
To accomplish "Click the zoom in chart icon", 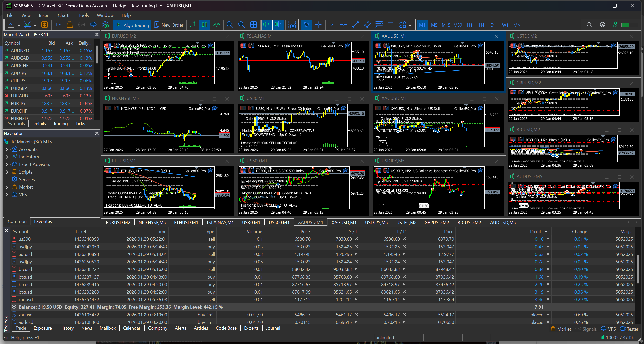I will [x=229, y=25].
